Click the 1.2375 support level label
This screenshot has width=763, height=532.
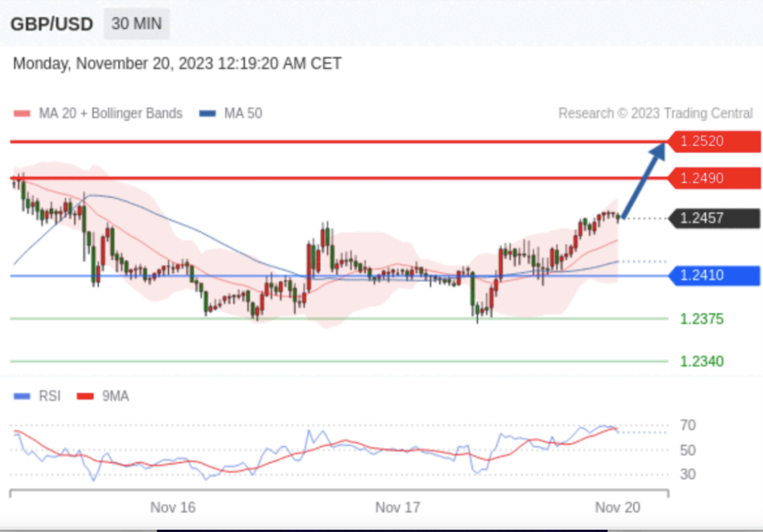click(702, 319)
